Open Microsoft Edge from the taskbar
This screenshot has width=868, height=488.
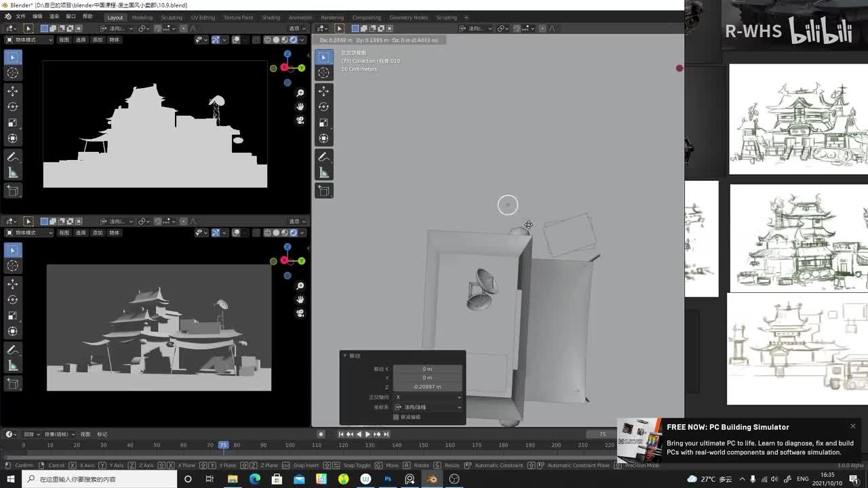pyautogui.click(x=255, y=479)
